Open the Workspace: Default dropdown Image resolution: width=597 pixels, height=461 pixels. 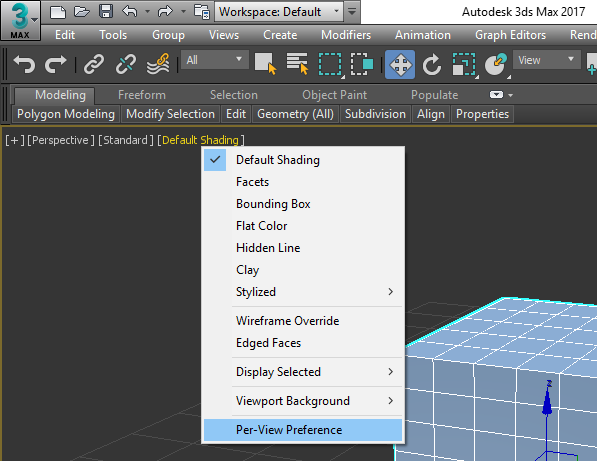tap(279, 12)
